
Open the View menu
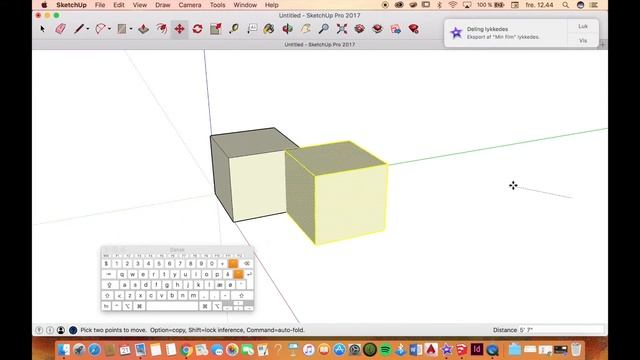[x=140, y=5]
